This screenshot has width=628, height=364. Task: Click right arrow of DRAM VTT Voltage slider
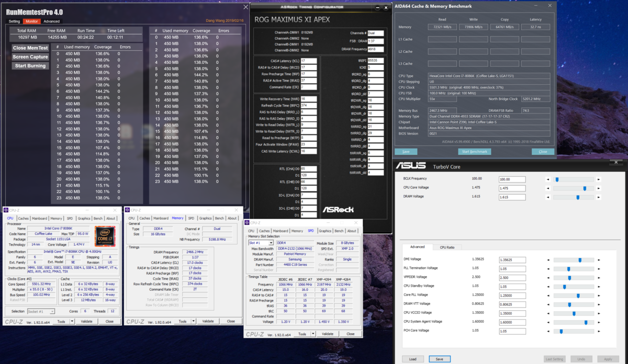599,304
